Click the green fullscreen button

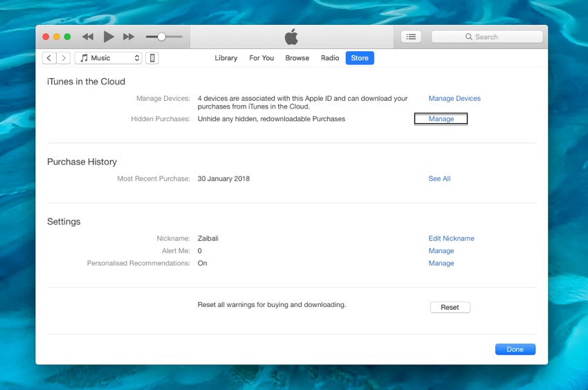(x=68, y=37)
